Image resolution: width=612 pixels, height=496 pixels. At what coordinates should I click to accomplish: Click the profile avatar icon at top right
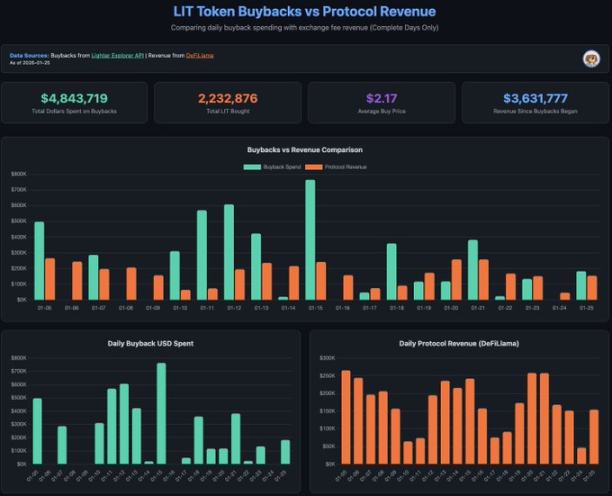pos(591,58)
